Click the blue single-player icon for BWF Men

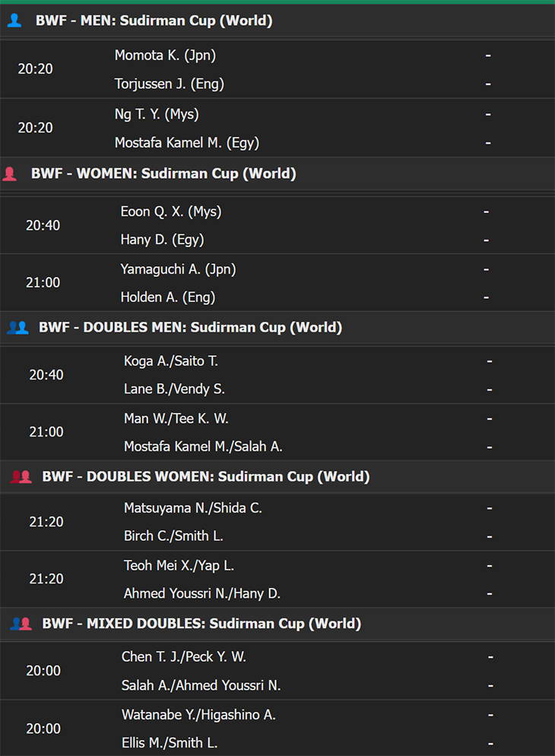coord(14,21)
